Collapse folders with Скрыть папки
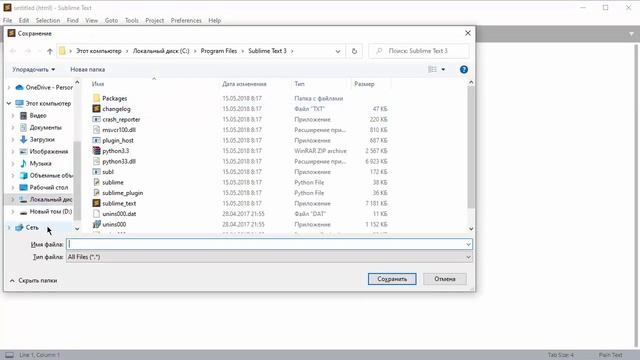 tap(33, 280)
